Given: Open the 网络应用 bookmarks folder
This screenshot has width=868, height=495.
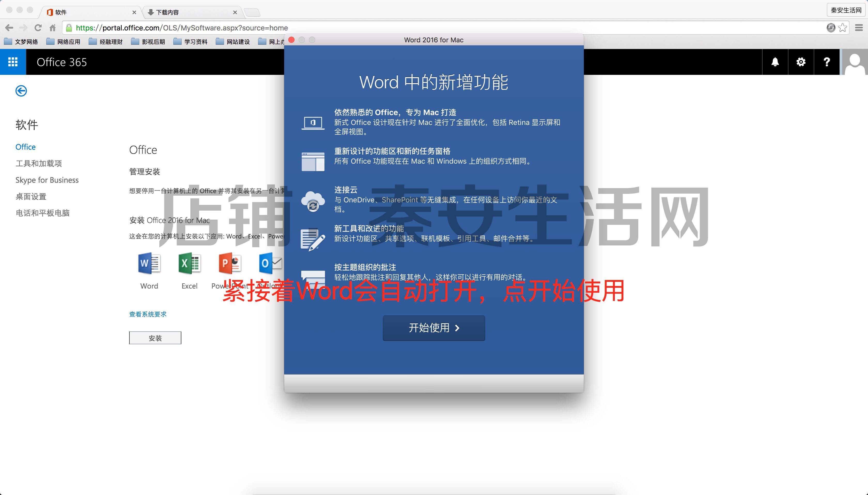Looking at the screenshot, I should [63, 42].
